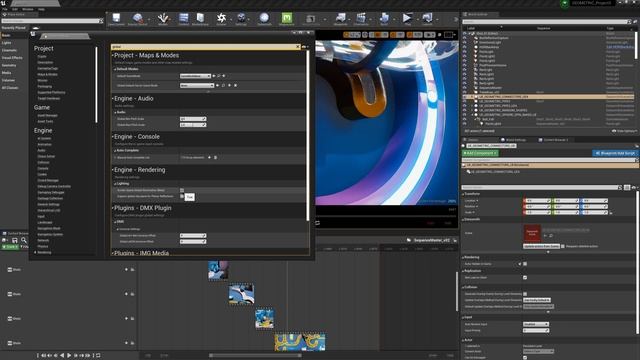Click the World Outliner search field

[546, 22]
